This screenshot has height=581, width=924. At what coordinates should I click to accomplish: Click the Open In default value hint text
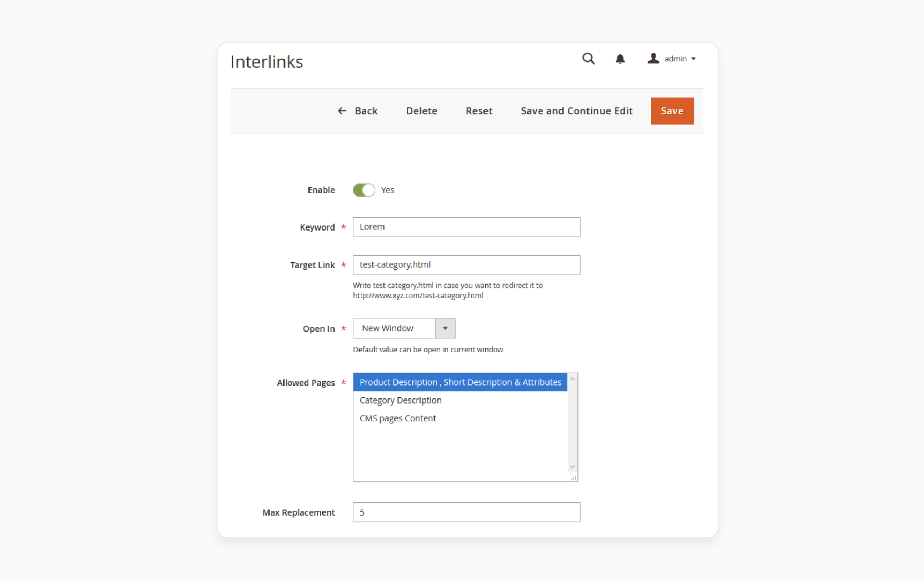(428, 349)
